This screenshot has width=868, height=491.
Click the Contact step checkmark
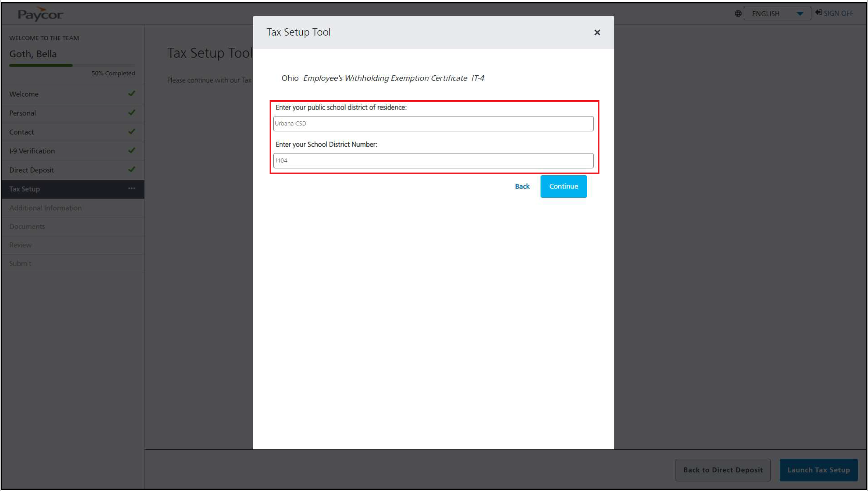pyautogui.click(x=132, y=132)
